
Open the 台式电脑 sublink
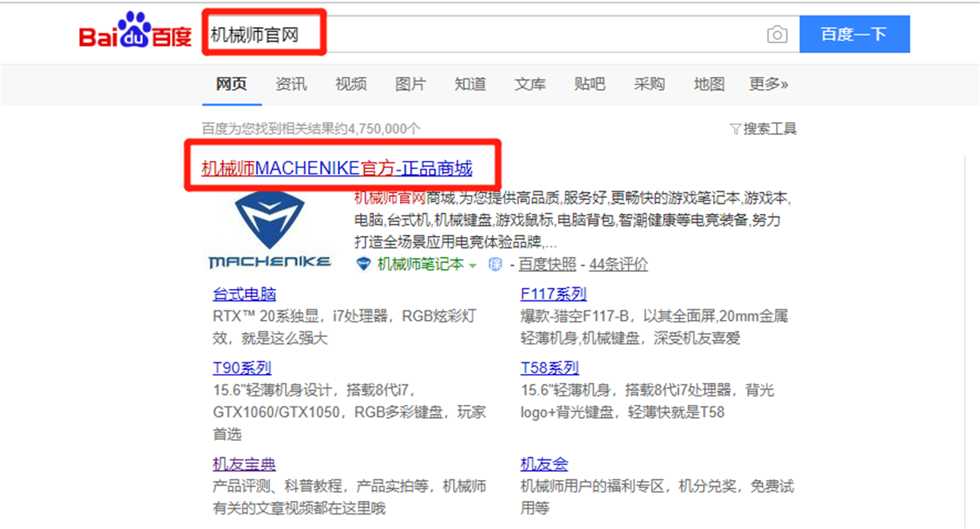(244, 294)
